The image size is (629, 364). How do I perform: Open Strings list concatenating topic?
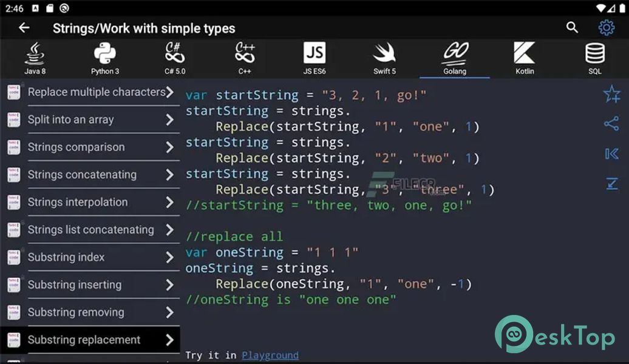[91, 230]
